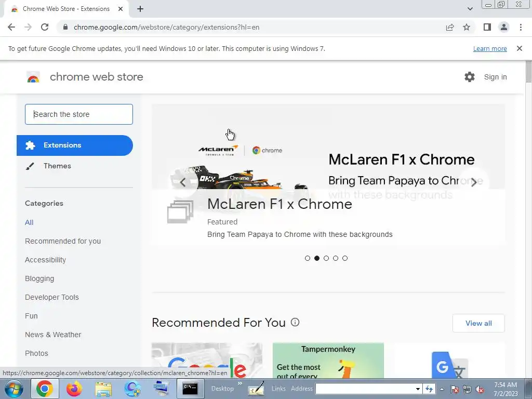This screenshot has width=532, height=399.
Task: Open the Google Translate extension card
Action: [x=449, y=361]
